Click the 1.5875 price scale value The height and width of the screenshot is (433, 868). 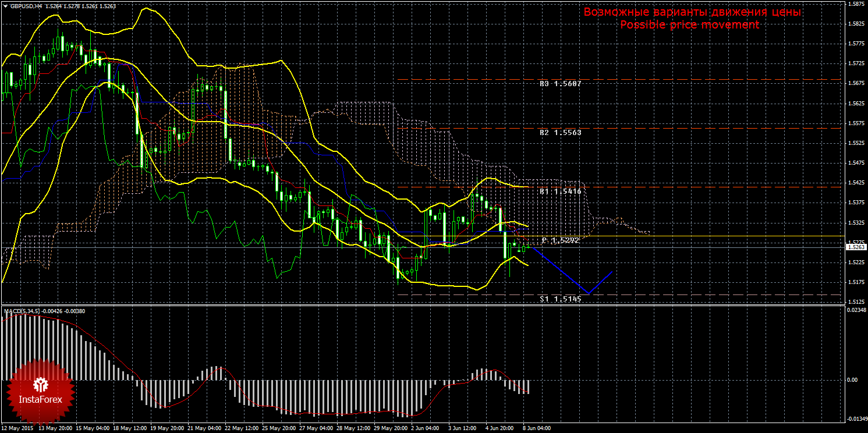point(856,4)
